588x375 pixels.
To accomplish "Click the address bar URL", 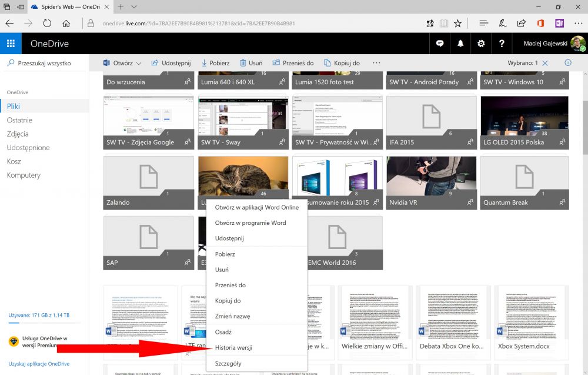I will tap(199, 24).
